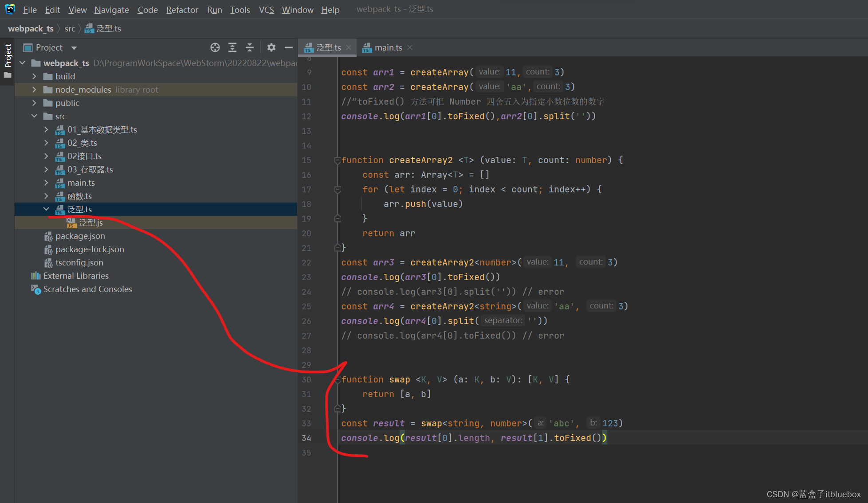Select tsconfig.json in project tree
The height and width of the screenshot is (503, 868).
79,262
